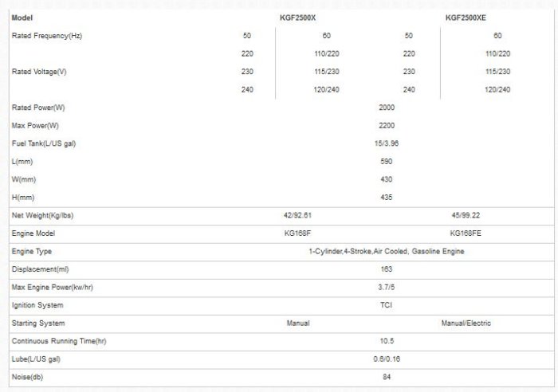Click the "Rated Frequency(Hz)" row label
The image size is (558, 392).
click(46, 35)
